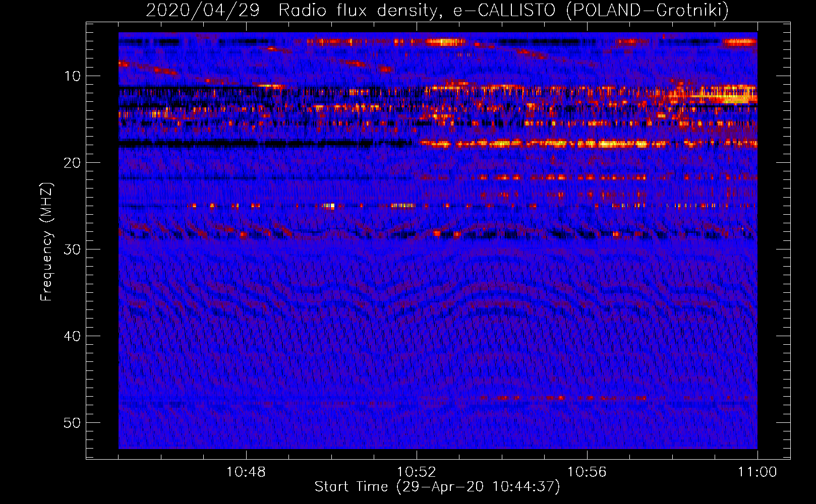The width and height of the screenshot is (816, 504).
Task: Click the frequency tick label 10
Action: 72,76
